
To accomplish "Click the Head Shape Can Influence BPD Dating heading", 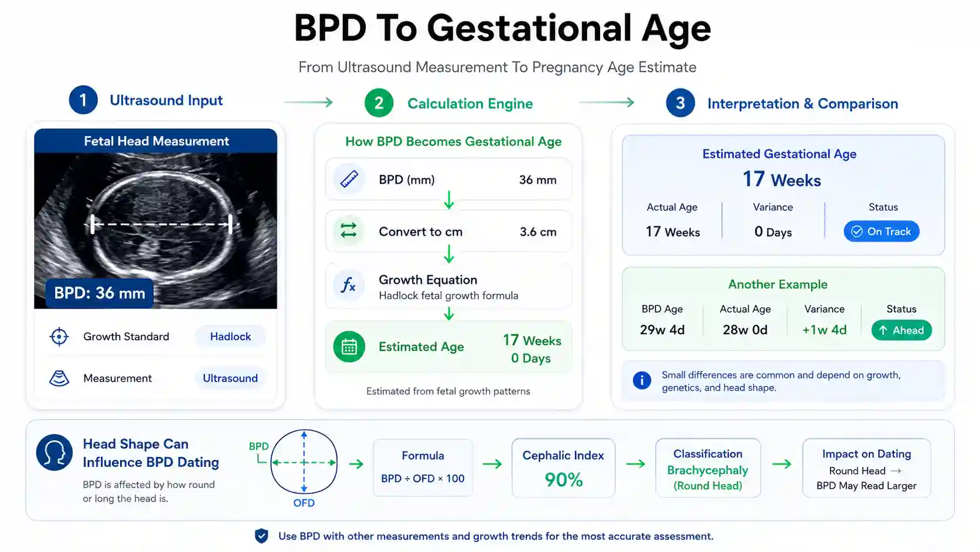I will point(151,453).
